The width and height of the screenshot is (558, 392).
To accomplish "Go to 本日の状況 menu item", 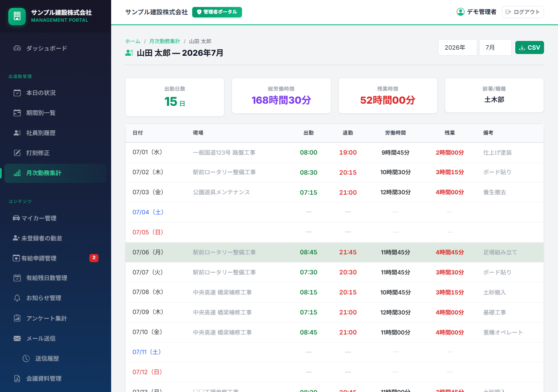I will (55, 93).
